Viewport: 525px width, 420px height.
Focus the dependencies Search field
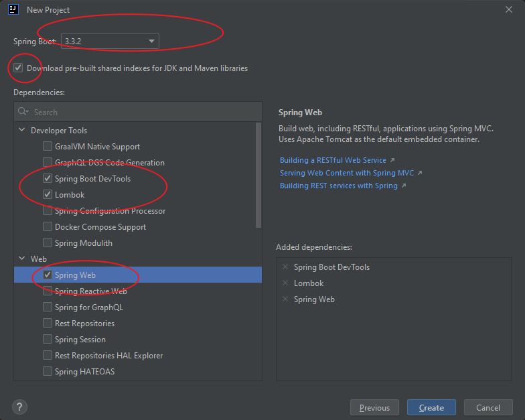click(x=138, y=112)
